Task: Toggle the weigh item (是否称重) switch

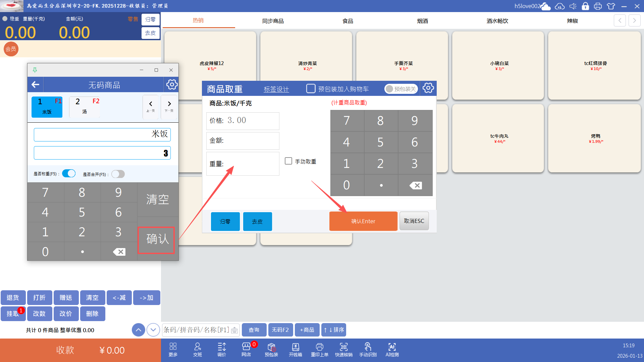Action: pyautogui.click(x=69, y=174)
